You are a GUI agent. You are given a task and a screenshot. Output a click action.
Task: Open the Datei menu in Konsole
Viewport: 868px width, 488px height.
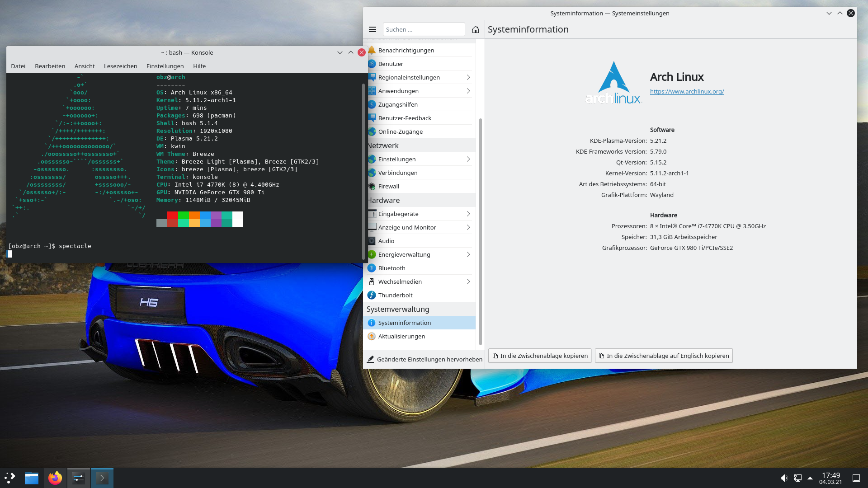(x=18, y=66)
